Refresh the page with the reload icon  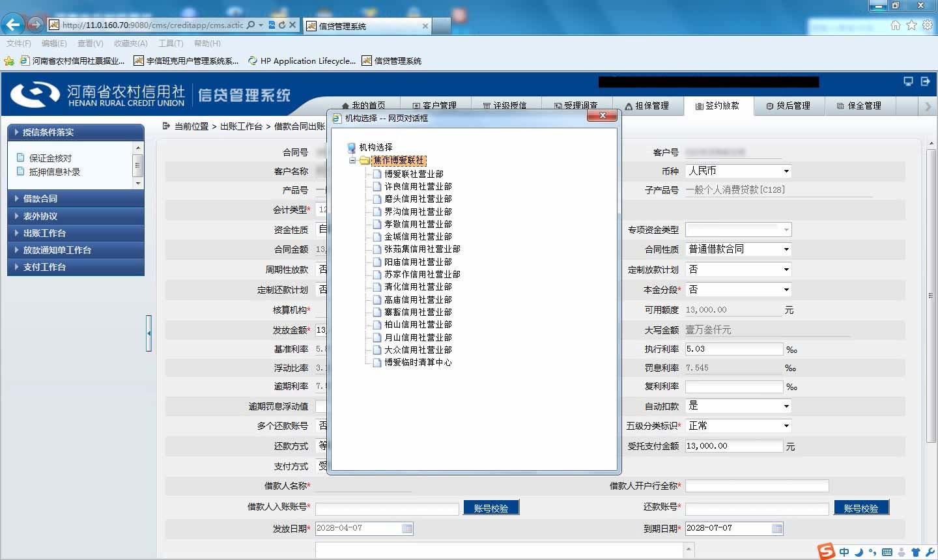[x=282, y=25]
